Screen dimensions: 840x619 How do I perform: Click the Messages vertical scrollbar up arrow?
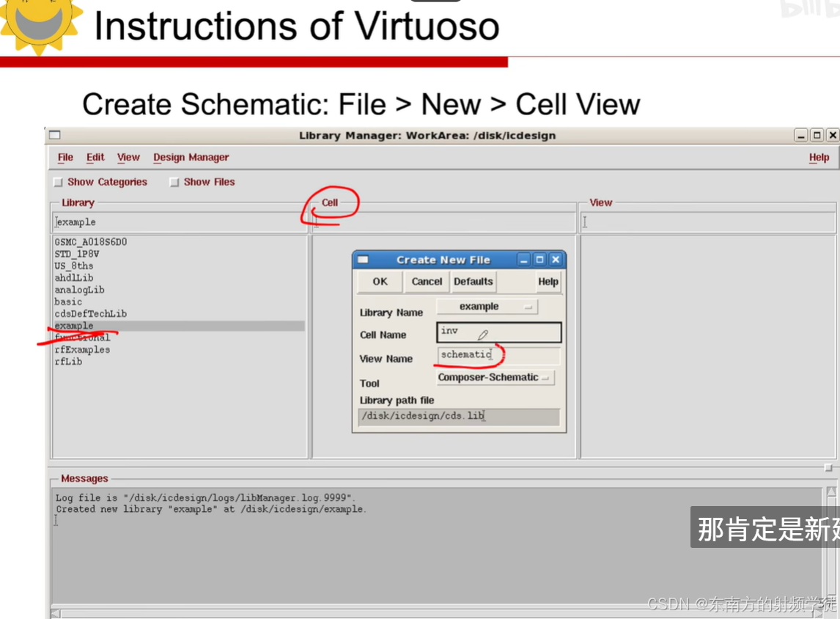click(x=831, y=492)
